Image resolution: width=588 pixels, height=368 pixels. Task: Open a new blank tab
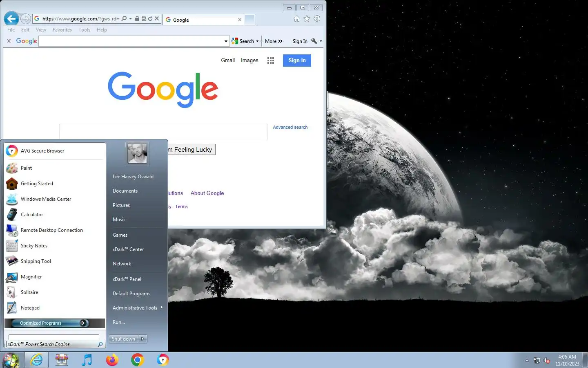point(249,20)
